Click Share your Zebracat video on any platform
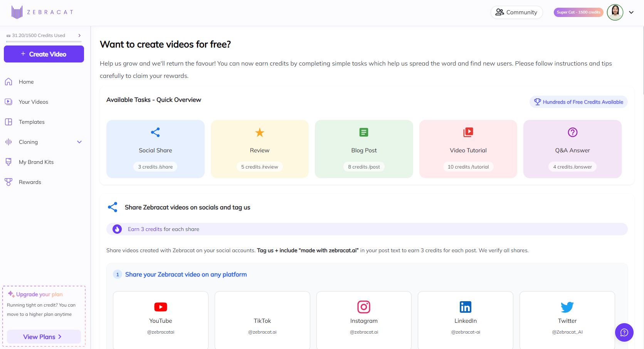Screen dimensions: 644x349 [186, 275]
